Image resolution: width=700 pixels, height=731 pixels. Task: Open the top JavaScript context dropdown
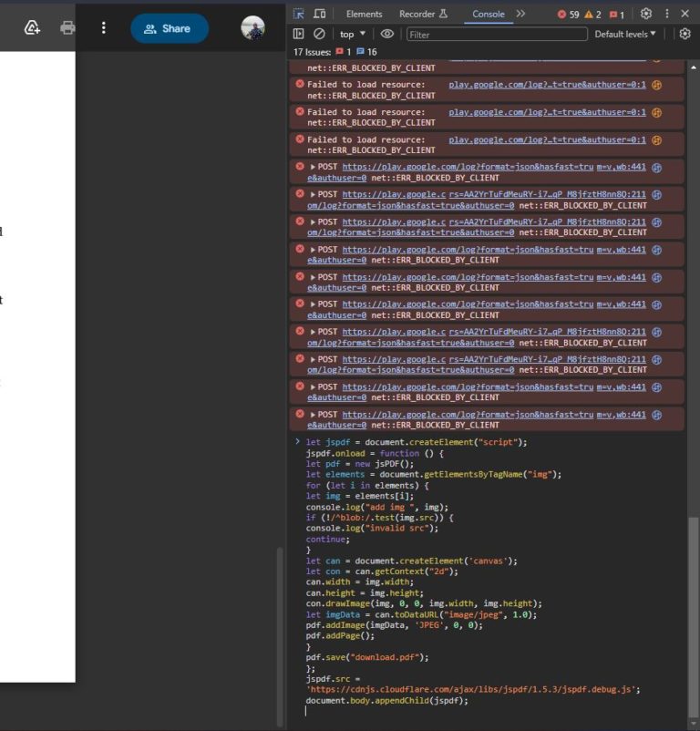pos(353,34)
